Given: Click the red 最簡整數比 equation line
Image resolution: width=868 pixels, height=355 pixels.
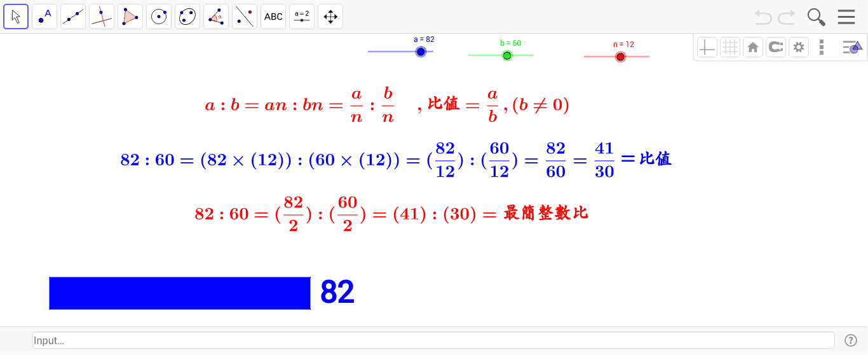Looking at the screenshot, I should coord(391,214).
